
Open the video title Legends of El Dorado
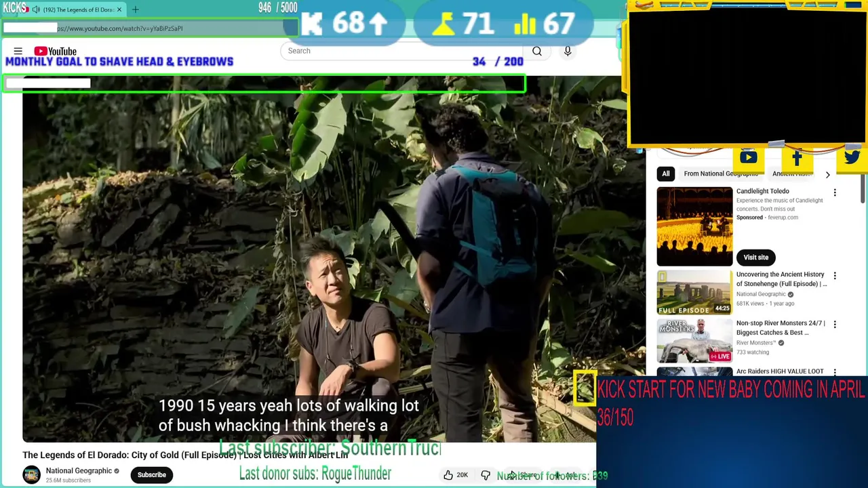coord(185,455)
